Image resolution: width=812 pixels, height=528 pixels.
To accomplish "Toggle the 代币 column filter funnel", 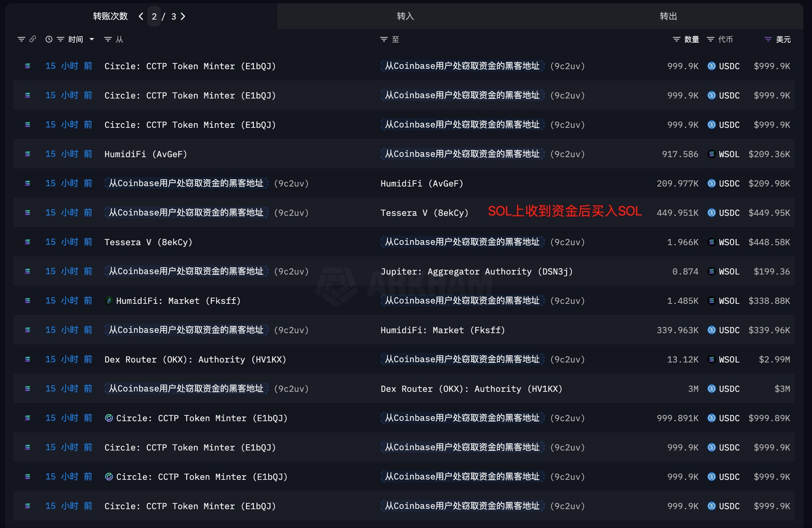I will tap(711, 39).
